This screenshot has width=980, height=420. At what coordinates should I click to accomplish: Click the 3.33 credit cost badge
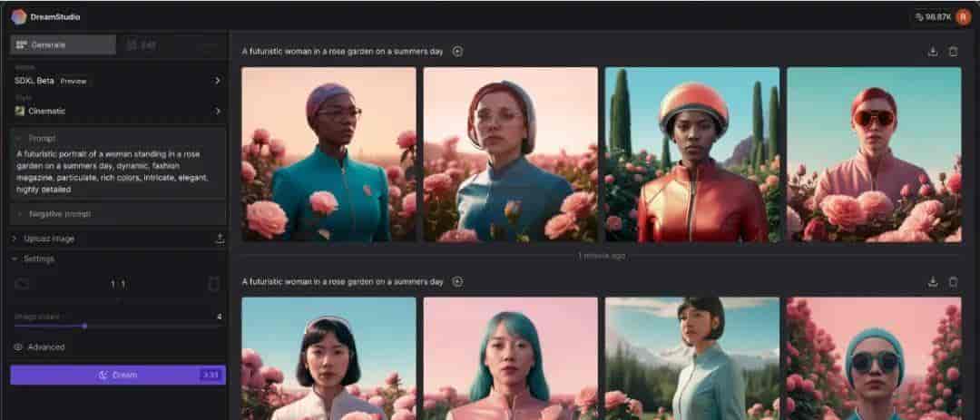coord(211,375)
